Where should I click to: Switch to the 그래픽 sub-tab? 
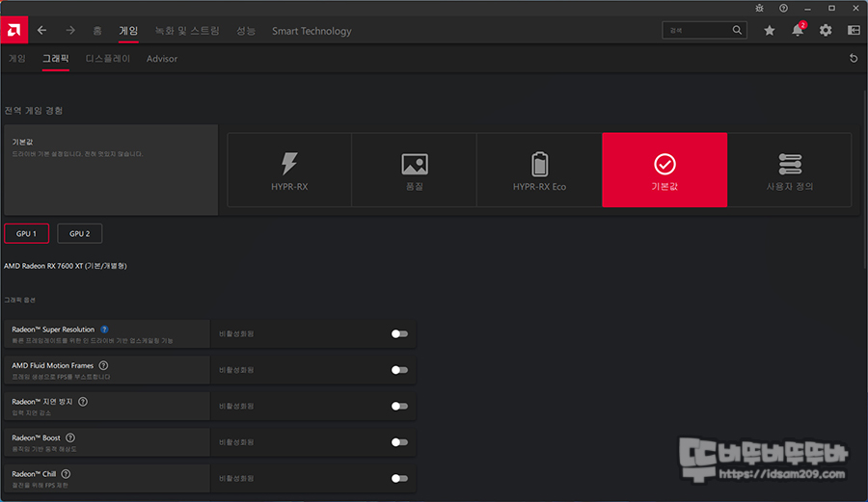[x=56, y=59]
